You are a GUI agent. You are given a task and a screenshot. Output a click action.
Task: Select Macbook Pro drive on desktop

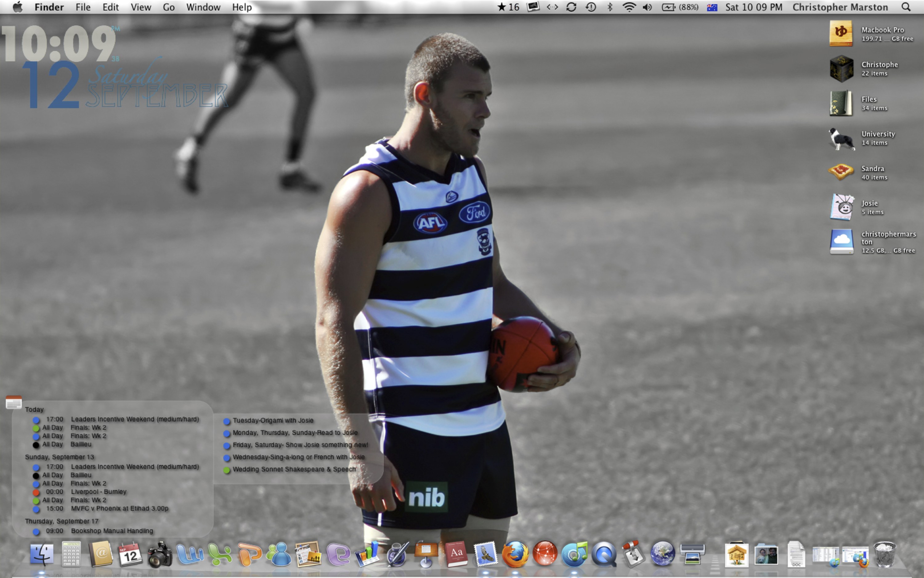tap(841, 33)
